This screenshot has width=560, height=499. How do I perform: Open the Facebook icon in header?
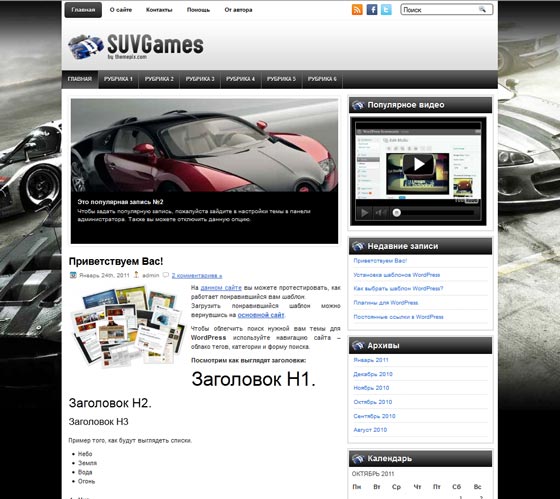pos(372,10)
